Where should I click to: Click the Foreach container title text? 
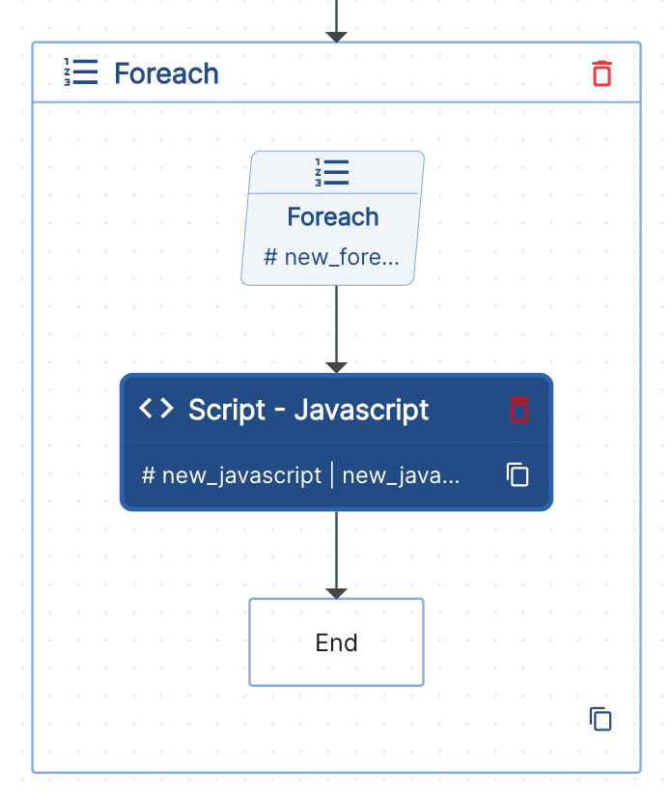click(166, 73)
